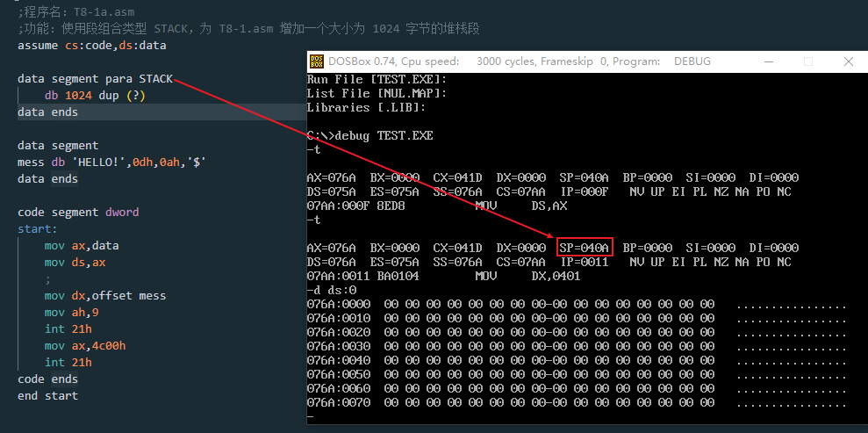Click the highlighted 'data ends' line

47,112
